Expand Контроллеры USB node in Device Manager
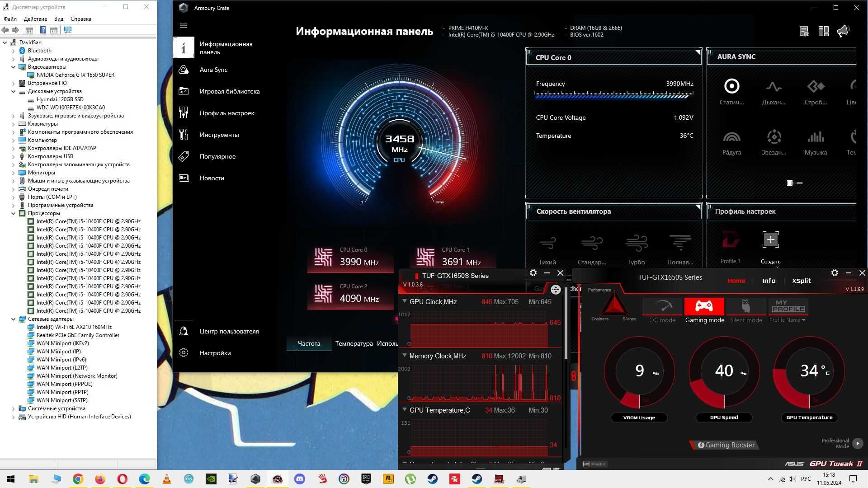 point(14,156)
